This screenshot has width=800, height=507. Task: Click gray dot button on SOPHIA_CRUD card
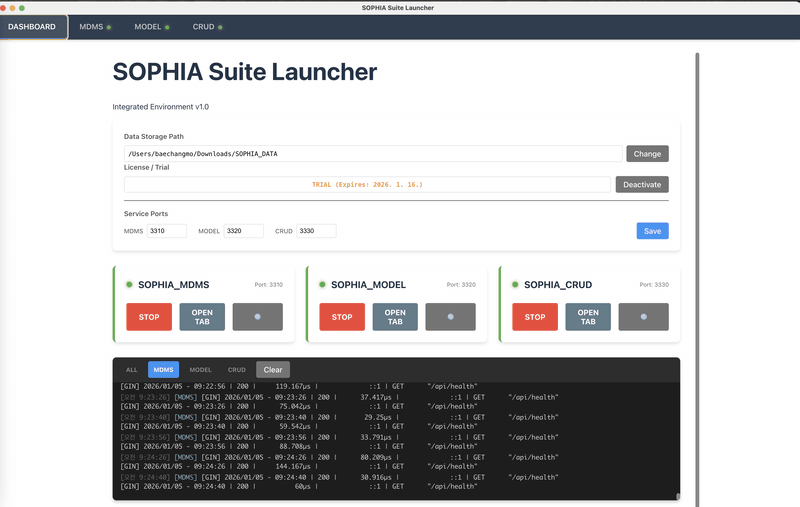point(643,317)
